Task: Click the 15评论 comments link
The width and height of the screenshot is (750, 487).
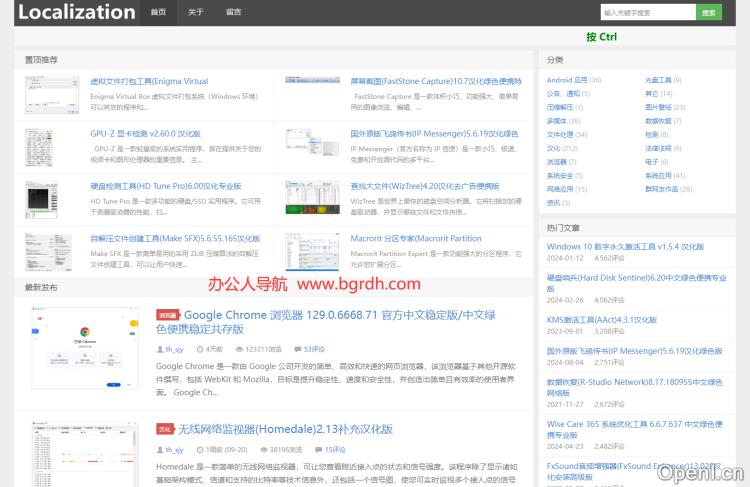Action: point(335,450)
